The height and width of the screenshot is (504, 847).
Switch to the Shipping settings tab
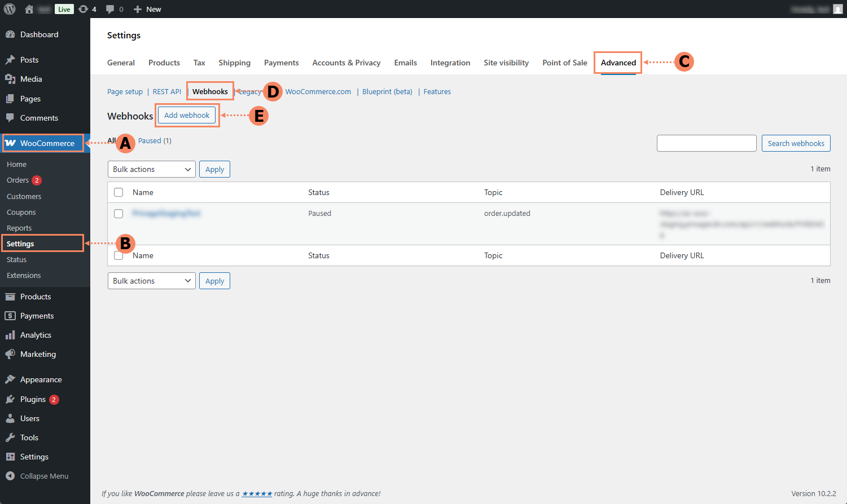click(x=234, y=63)
